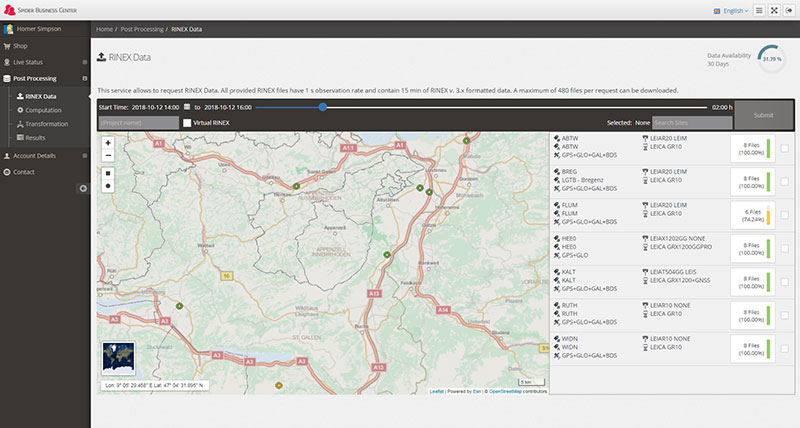800x428 pixels.
Task: Open the Transformation submenu item
Action: click(x=46, y=124)
